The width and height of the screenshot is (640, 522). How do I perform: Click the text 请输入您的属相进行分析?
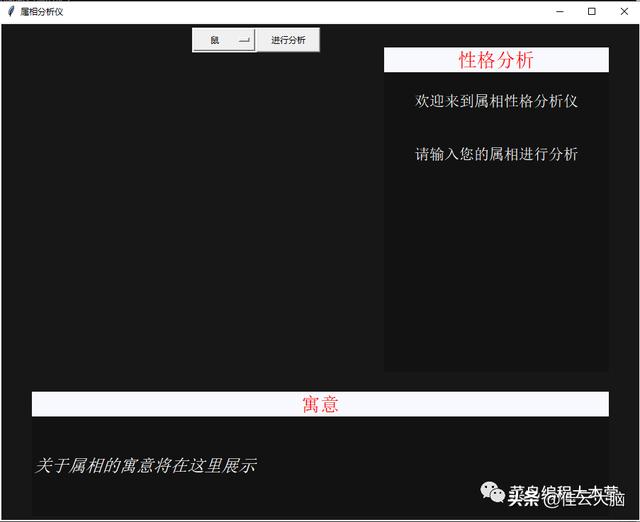pyautogui.click(x=496, y=154)
